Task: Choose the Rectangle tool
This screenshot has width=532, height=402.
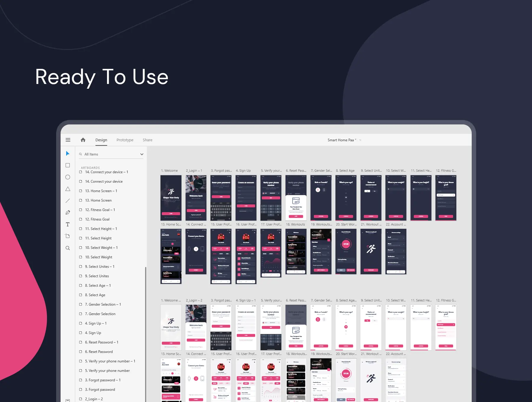Action: point(68,165)
